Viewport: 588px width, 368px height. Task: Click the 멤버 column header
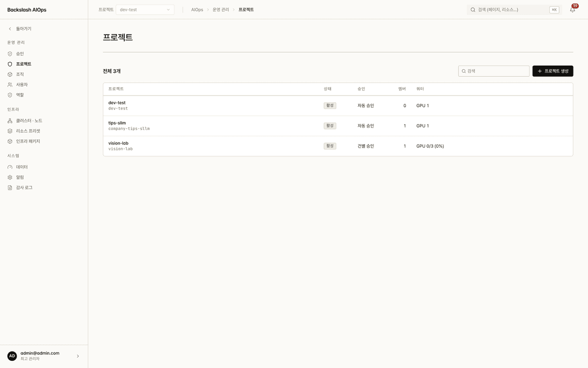(402, 89)
